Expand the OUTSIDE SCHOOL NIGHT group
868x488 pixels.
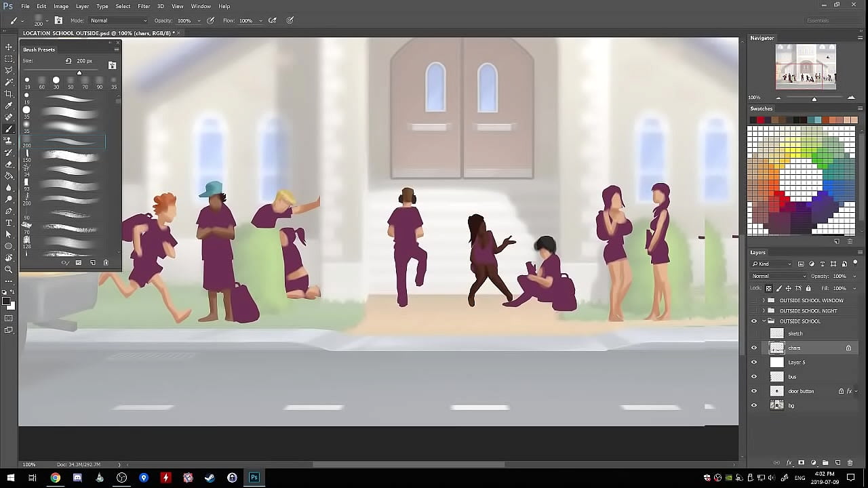click(764, 310)
